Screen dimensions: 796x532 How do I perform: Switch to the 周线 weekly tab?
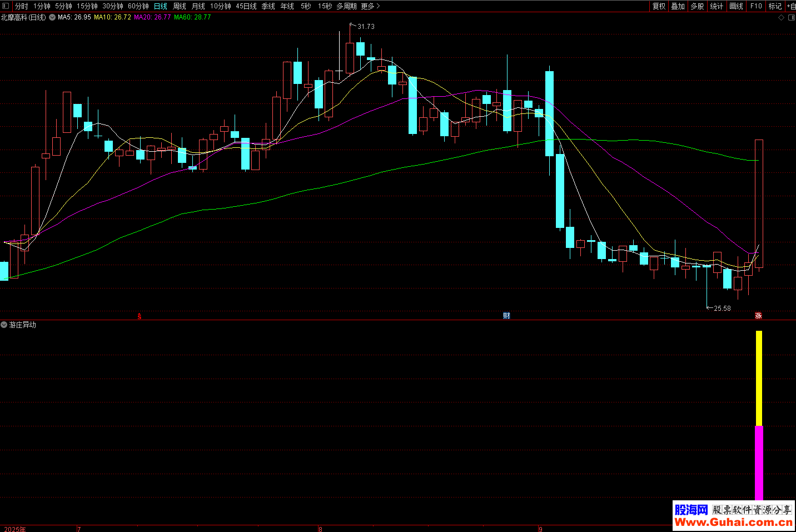[x=180, y=6]
